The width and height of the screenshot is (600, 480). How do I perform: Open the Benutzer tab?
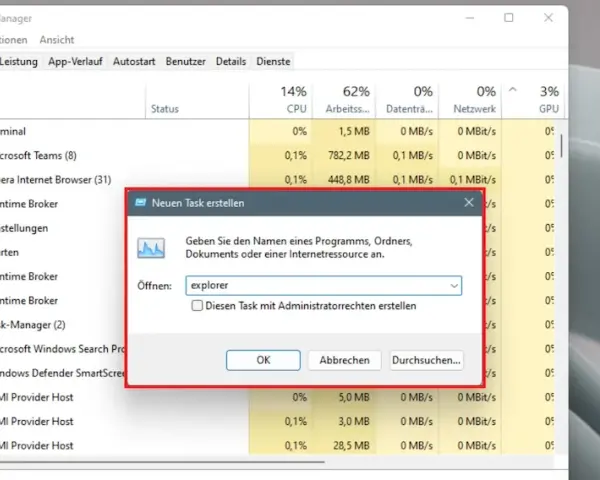coord(186,62)
